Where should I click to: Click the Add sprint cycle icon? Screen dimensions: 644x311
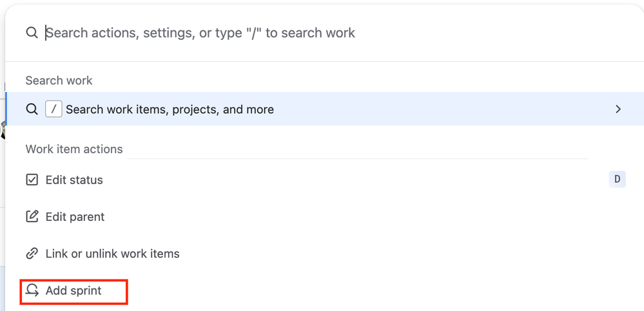(32, 291)
